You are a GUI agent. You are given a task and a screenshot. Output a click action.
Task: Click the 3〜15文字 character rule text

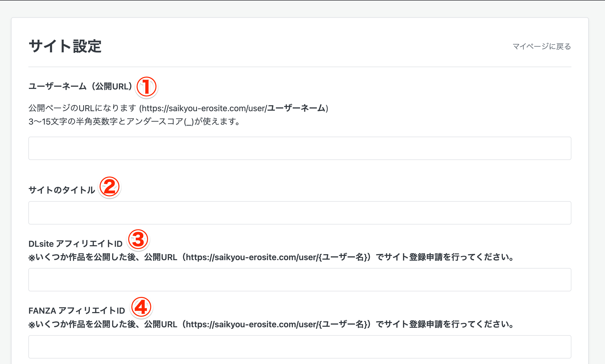coord(134,121)
